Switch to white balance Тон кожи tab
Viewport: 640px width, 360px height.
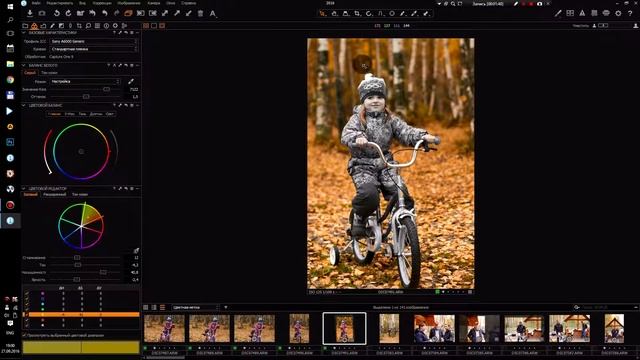(x=49, y=73)
